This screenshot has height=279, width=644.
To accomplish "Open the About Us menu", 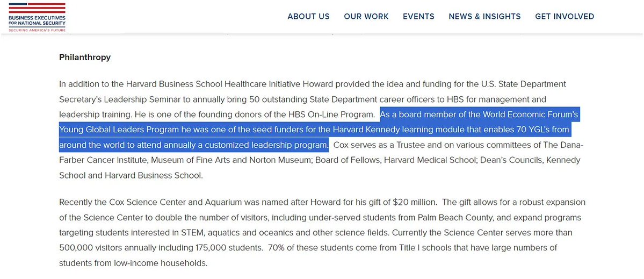I will pos(308,17).
